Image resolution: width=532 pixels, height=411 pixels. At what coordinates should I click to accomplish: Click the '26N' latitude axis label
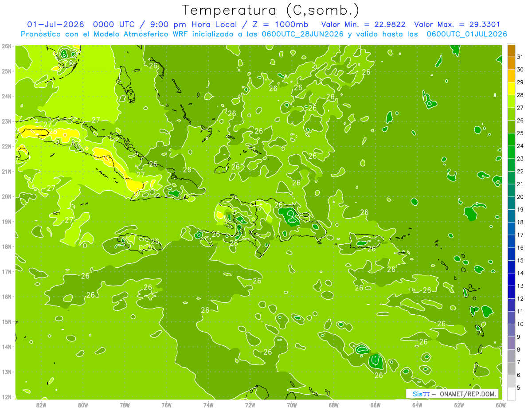(7, 46)
